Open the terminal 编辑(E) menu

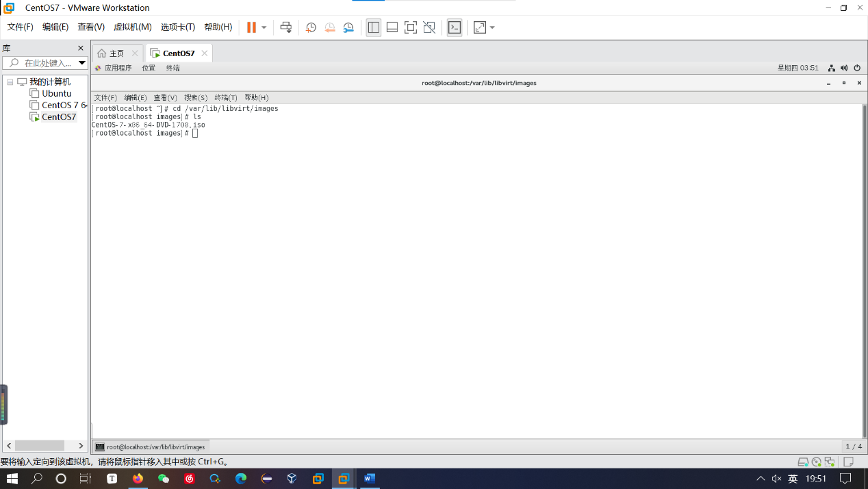pyautogui.click(x=136, y=98)
